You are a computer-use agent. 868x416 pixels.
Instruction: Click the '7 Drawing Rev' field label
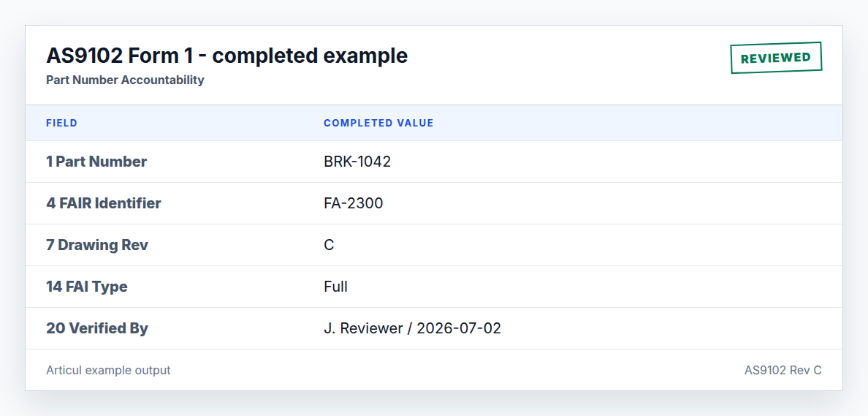click(x=97, y=245)
